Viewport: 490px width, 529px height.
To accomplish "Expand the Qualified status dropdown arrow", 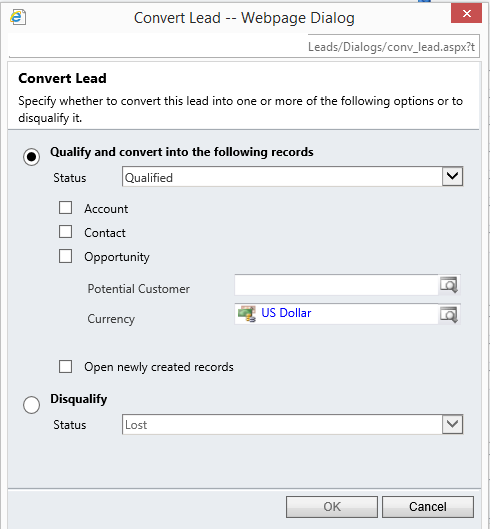I will 452,176.
